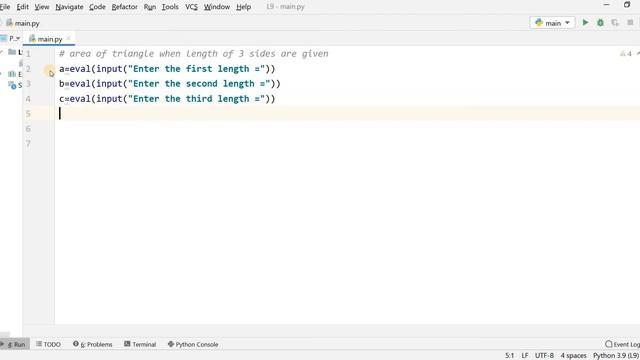Open the View menu
640x360 pixels.
pyautogui.click(x=42, y=7)
